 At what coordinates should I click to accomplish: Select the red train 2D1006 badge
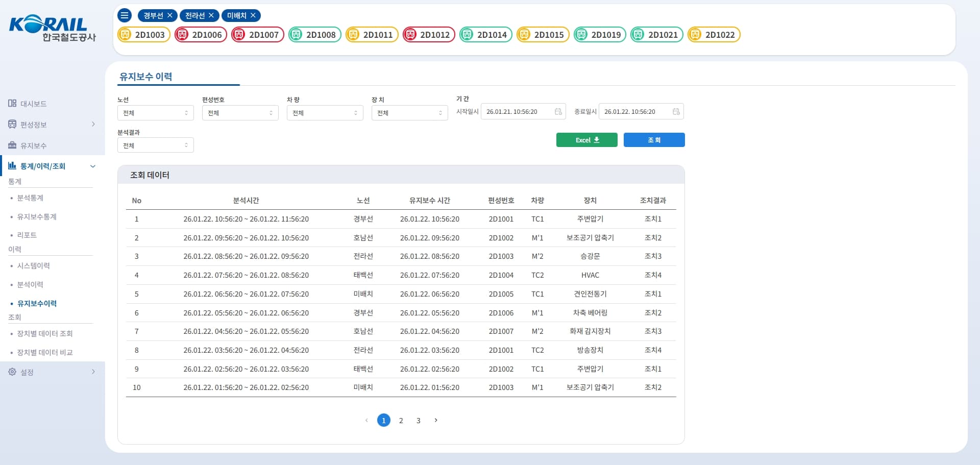(x=201, y=35)
